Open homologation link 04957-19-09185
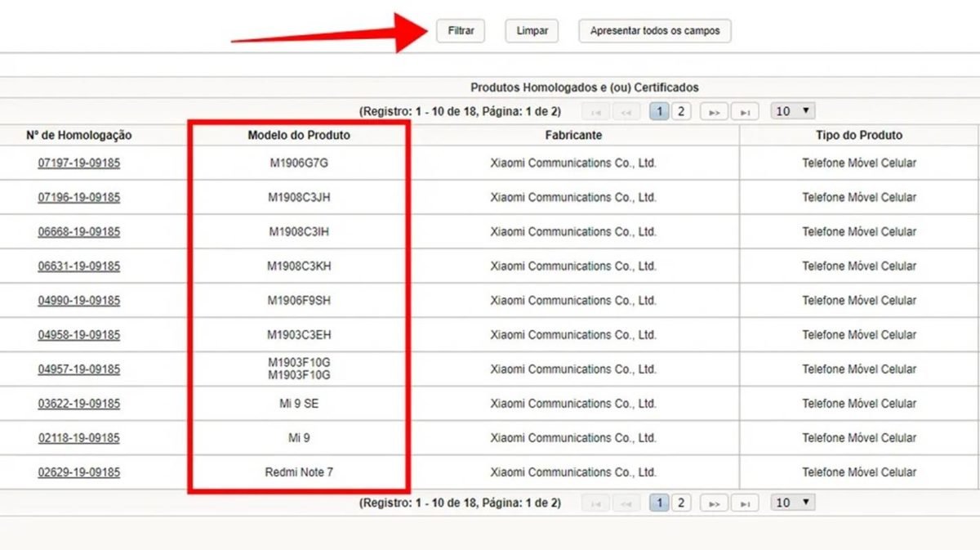980x550 pixels. coord(79,369)
